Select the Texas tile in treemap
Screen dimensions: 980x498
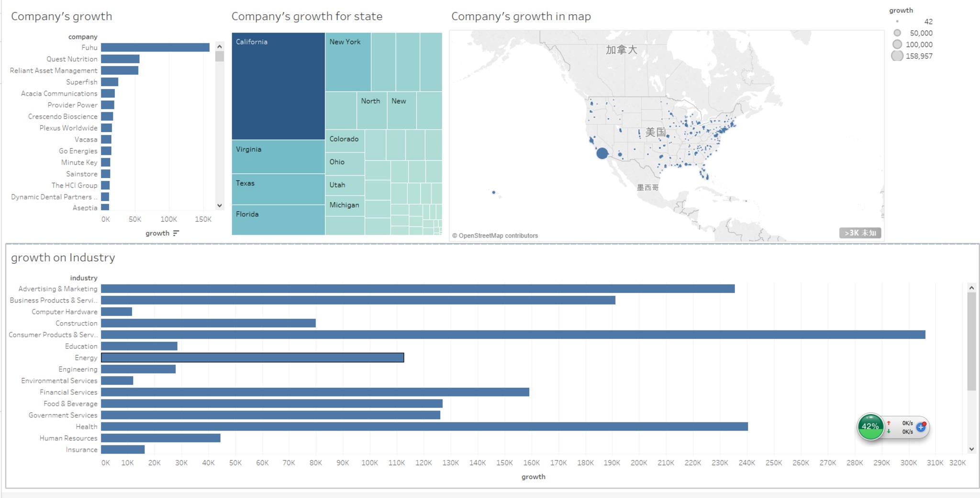click(x=278, y=189)
